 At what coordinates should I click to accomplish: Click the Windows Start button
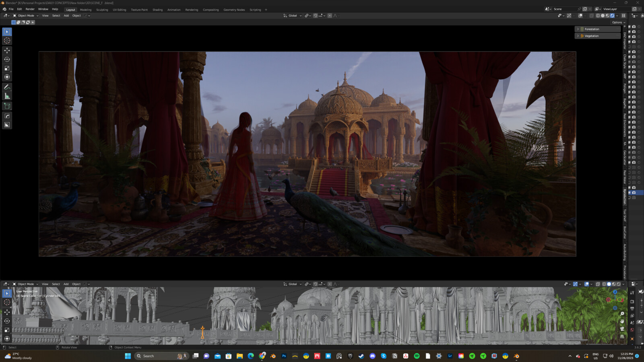pyautogui.click(x=128, y=356)
